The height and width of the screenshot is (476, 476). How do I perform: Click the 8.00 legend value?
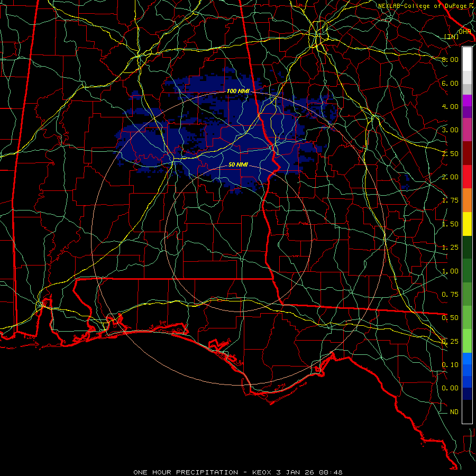pos(450,59)
